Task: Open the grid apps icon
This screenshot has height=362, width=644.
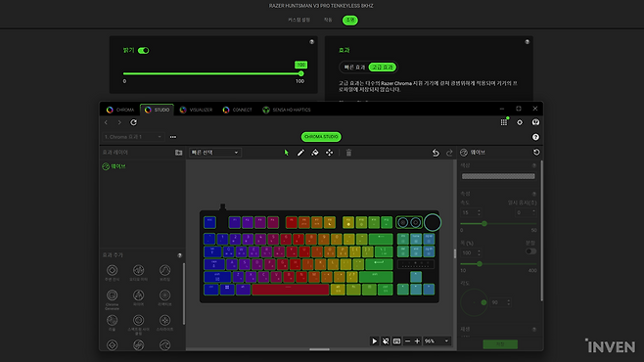Action: [504, 122]
